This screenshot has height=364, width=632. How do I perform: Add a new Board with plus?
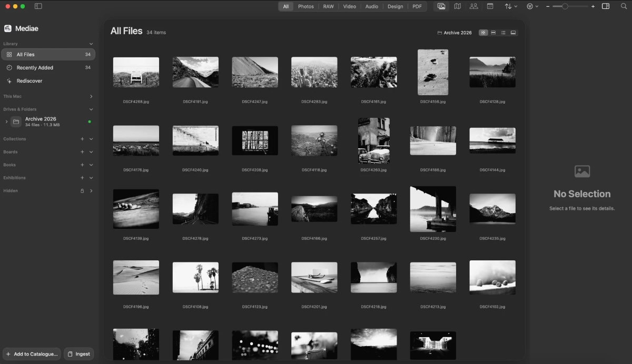click(82, 152)
